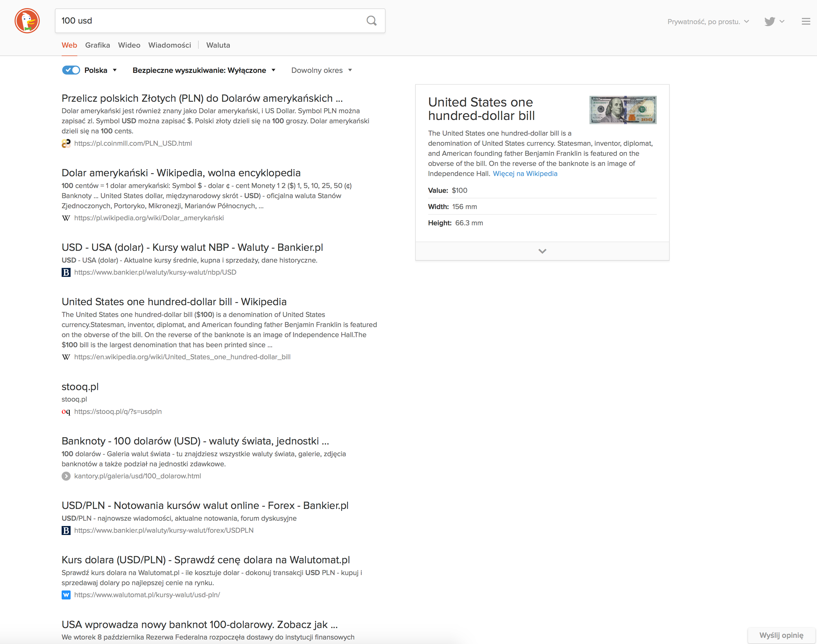Click the Bankier favicon beside forex/USDPLN link
817x644 pixels.
(66, 531)
